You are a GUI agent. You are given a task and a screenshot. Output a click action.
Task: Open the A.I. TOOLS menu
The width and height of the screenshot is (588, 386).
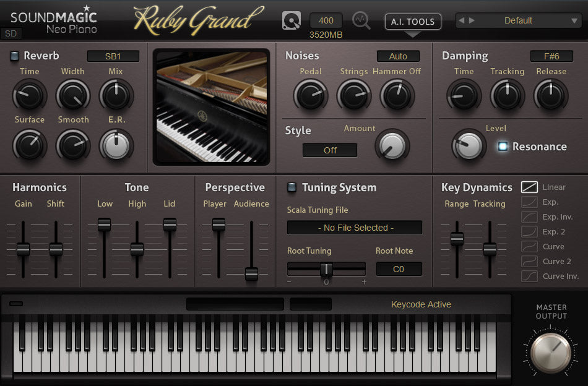(413, 22)
